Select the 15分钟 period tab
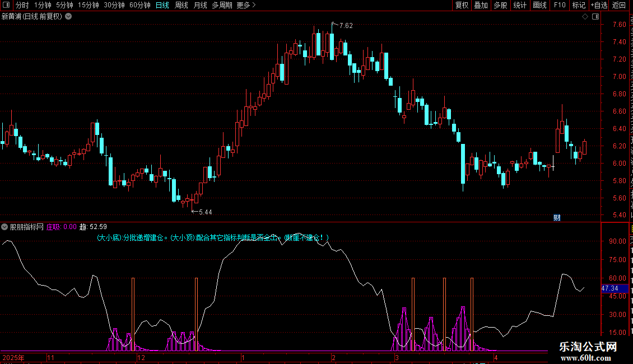The image size is (633, 364). 89,5
